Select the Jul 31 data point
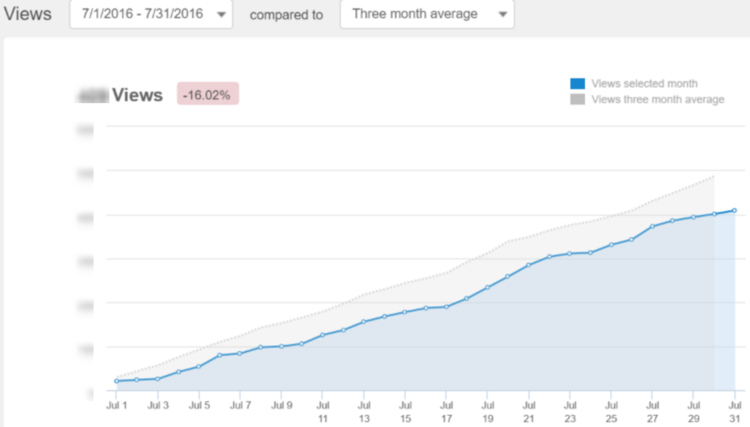This screenshot has height=427, width=750. pyautogui.click(x=735, y=210)
